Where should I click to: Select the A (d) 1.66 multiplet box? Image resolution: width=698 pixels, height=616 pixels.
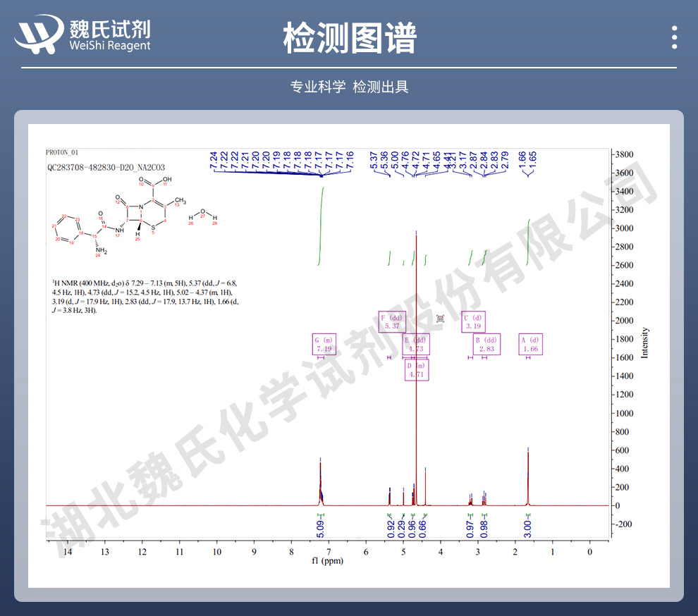530,344
